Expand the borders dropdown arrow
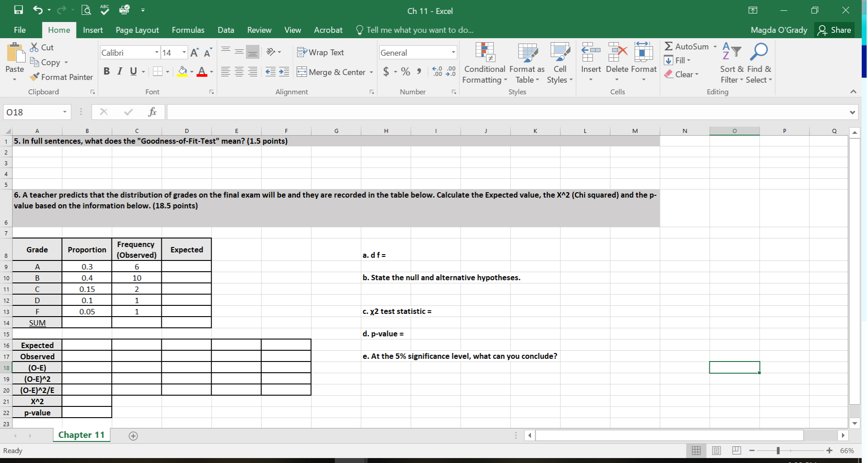This screenshot has height=463, width=868. coord(168,72)
